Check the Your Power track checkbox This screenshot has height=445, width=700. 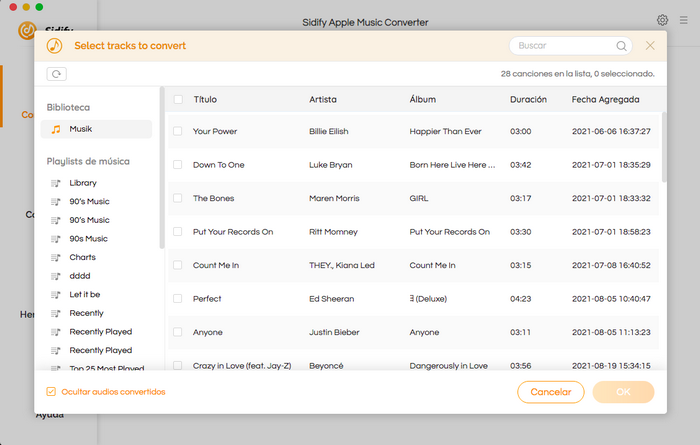click(178, 131)
